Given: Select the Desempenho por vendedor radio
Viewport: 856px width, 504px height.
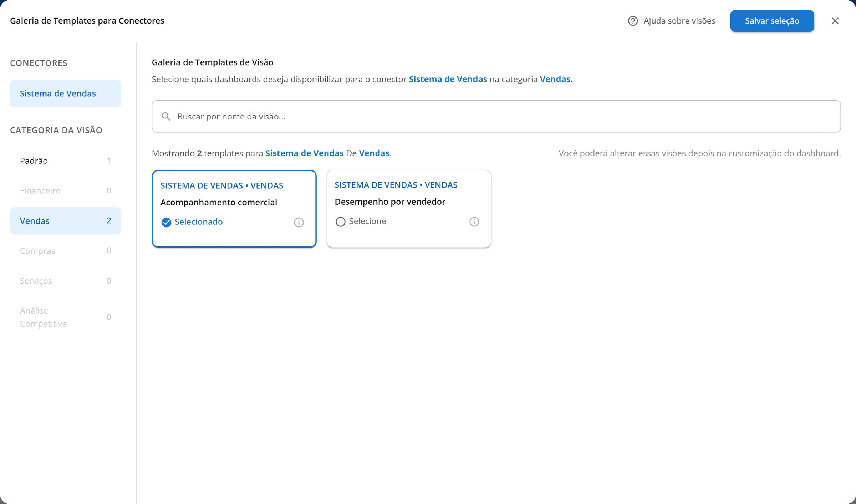Looking at the screenshot, I should (340, 222).
